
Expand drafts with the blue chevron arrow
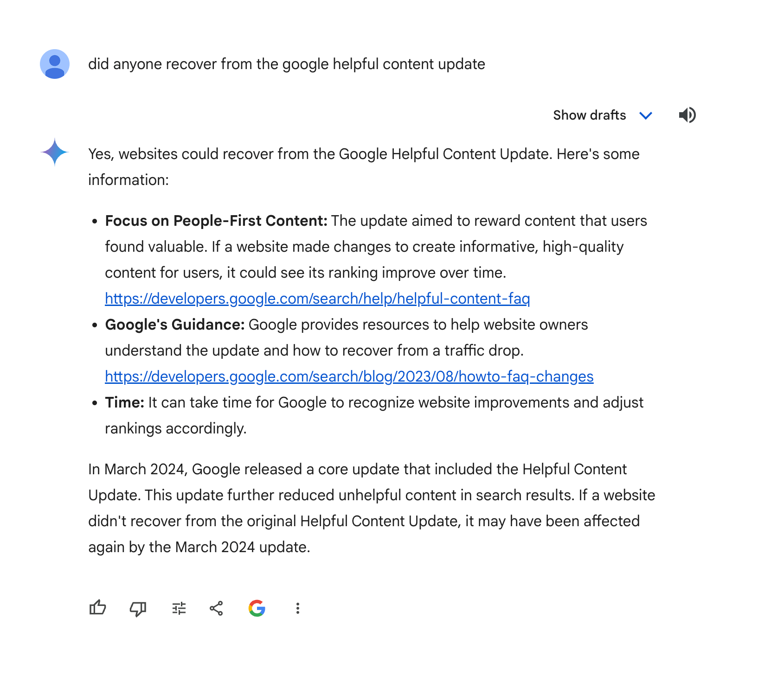645,115
